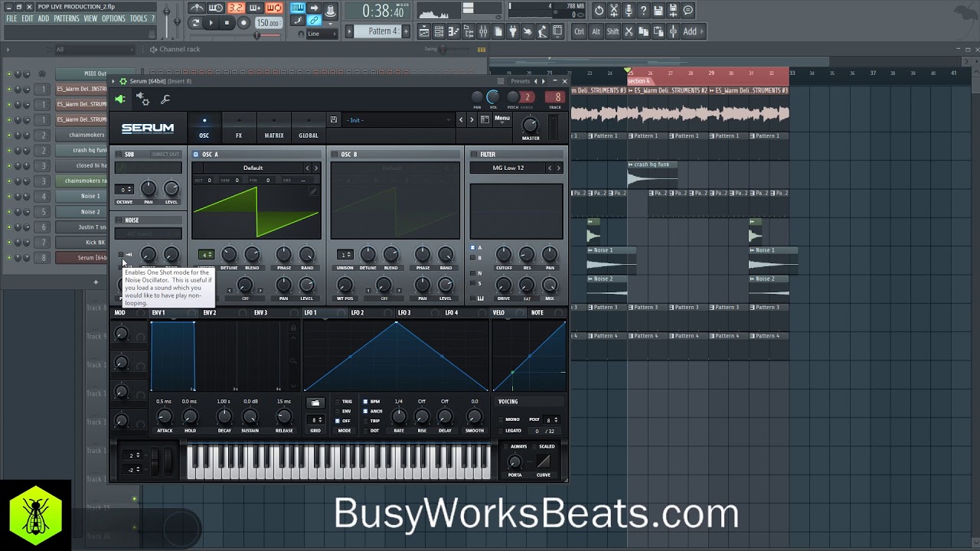Open the PATTERNS menu
This screenshot has width=980, height=551.
pyautogui.click(x=67, y=18)
